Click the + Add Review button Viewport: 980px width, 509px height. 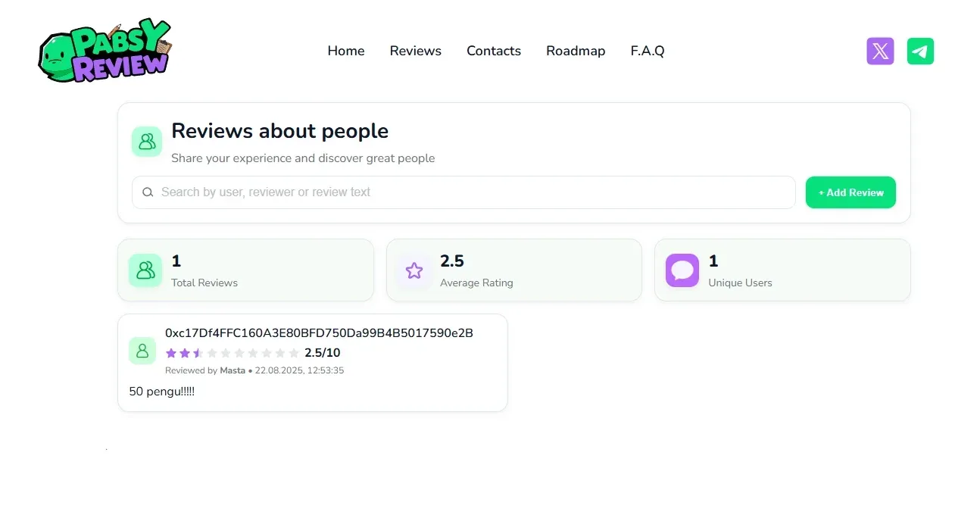pos(850,192)
